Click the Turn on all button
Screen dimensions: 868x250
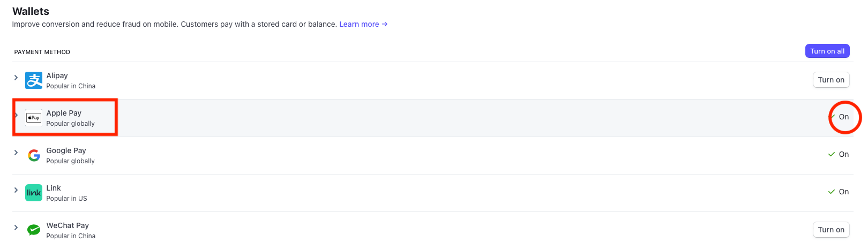tap(827, 51)
